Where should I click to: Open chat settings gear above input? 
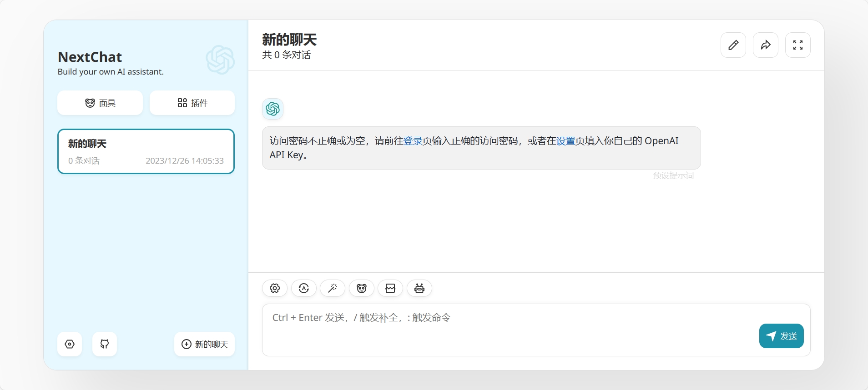point(275,288)
